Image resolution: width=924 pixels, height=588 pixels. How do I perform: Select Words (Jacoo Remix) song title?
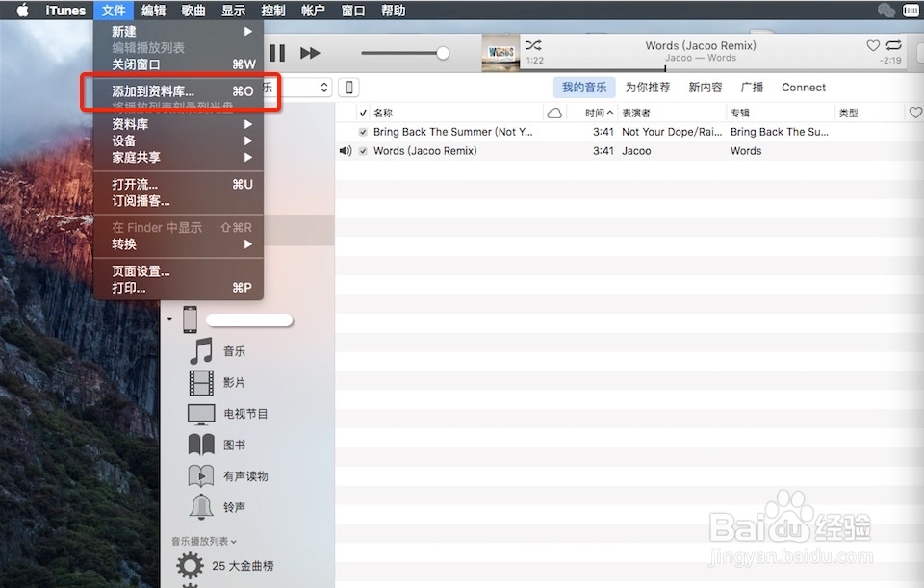tap(424, 151)
